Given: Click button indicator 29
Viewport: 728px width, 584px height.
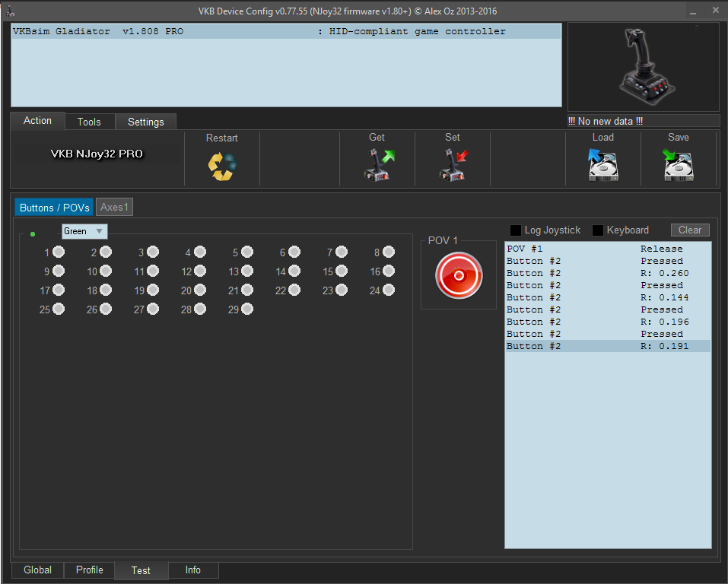Looking at the screenshot, I should tap(247, 309).
